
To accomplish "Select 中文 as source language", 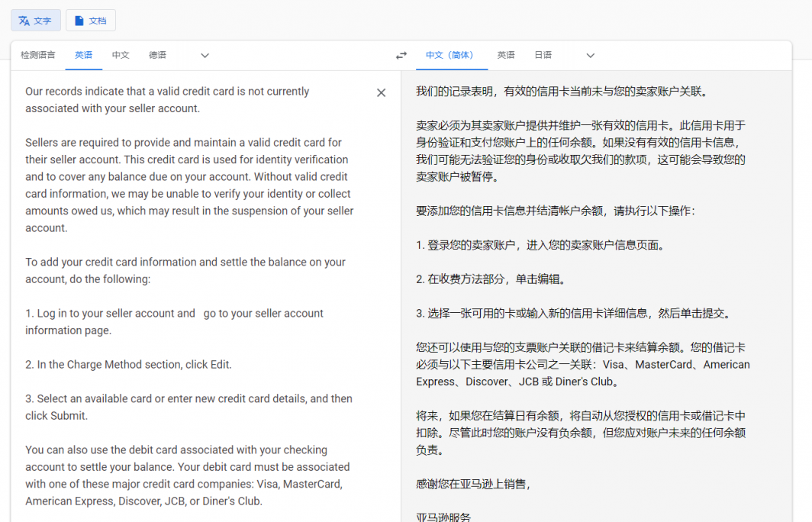I will coord(120,55).
